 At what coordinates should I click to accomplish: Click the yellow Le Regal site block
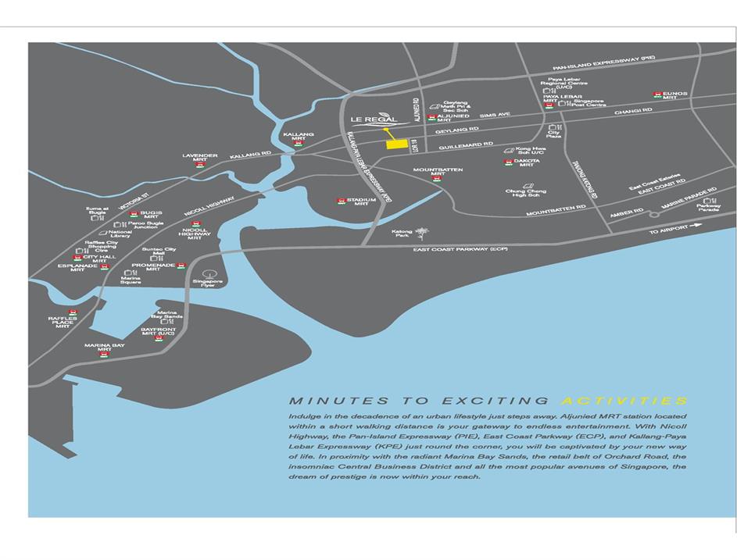tap(398, 144)
